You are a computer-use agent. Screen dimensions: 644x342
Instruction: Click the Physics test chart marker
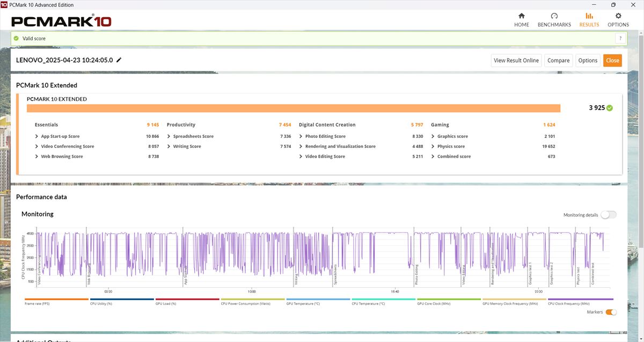click(x=578, y=276)
